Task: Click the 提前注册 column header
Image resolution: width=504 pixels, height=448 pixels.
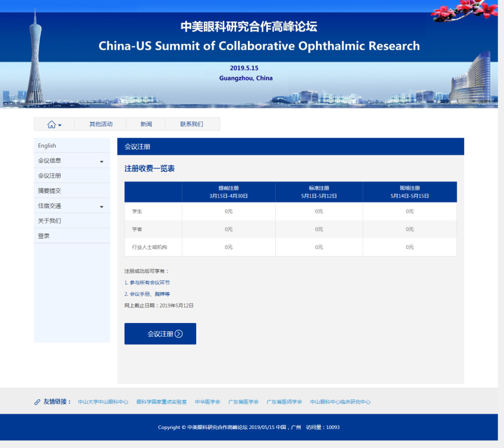Action: 228,192
